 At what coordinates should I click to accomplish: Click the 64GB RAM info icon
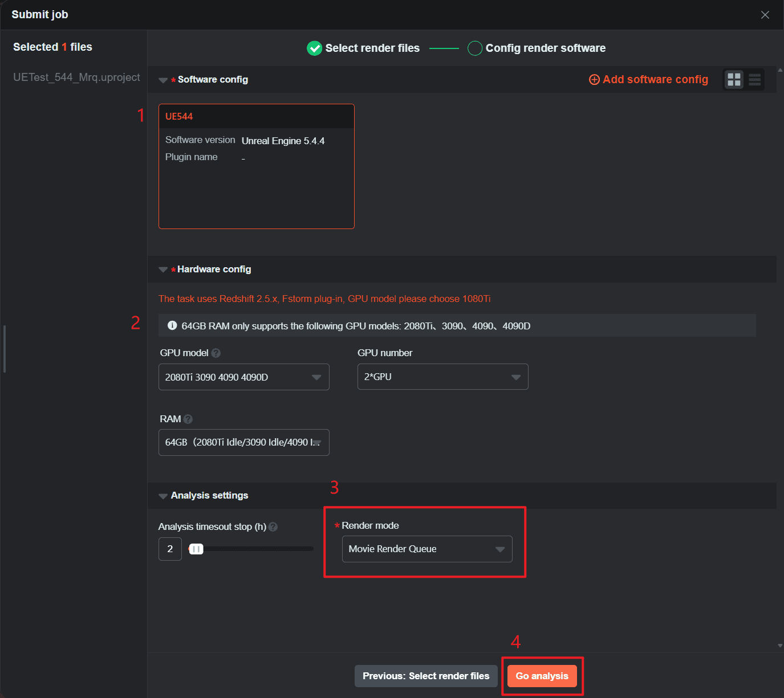coord(172,326)
